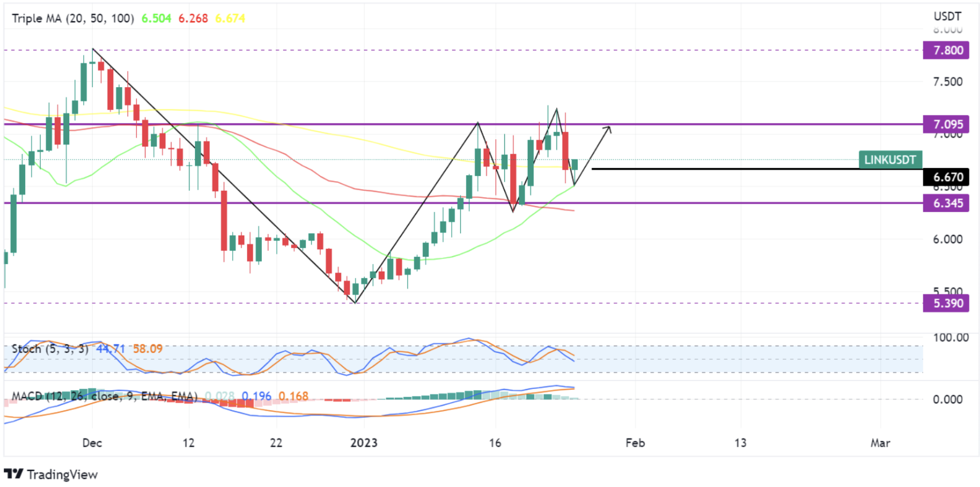This screenshot has width=980, height=487.
Task: Click the MACD signal value 0.168
Action: click(x=293, y=396)
